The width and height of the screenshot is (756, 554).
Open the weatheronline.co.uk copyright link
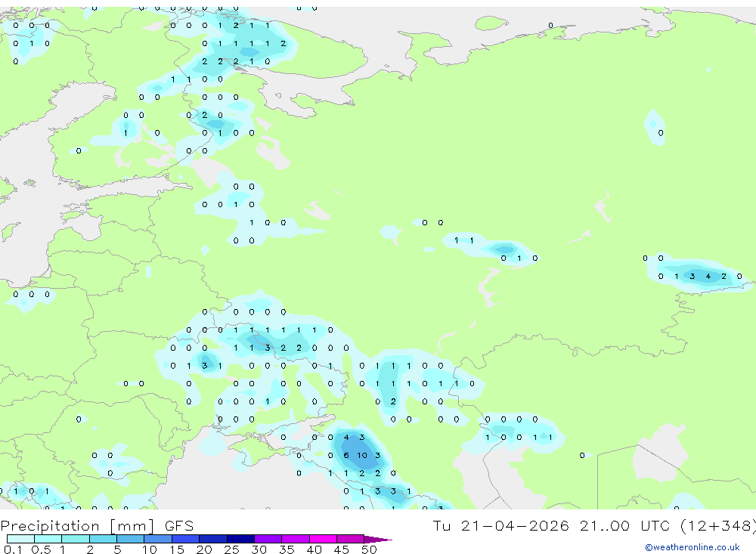(692, 547)
